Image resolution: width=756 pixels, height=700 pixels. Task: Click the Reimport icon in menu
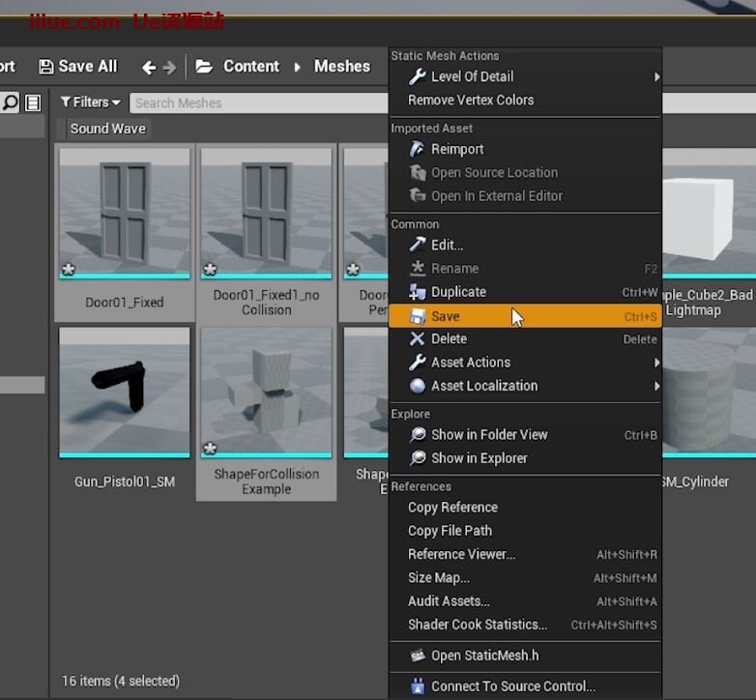[x=418, y=149]
